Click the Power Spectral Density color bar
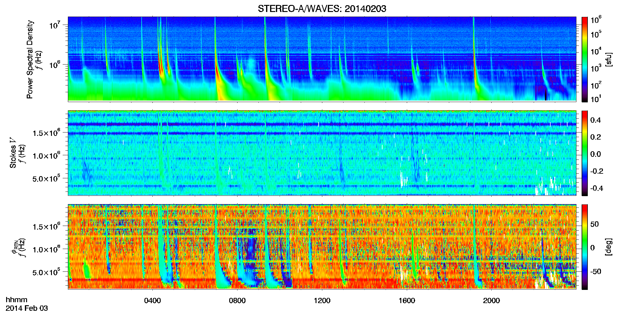 pos(584,59)
